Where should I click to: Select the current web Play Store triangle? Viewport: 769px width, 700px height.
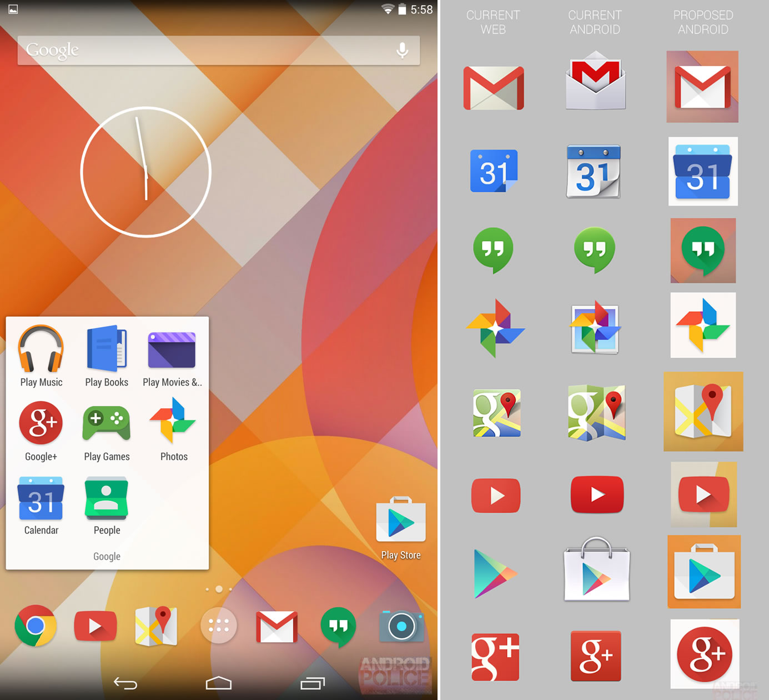[x=495, y=574]
